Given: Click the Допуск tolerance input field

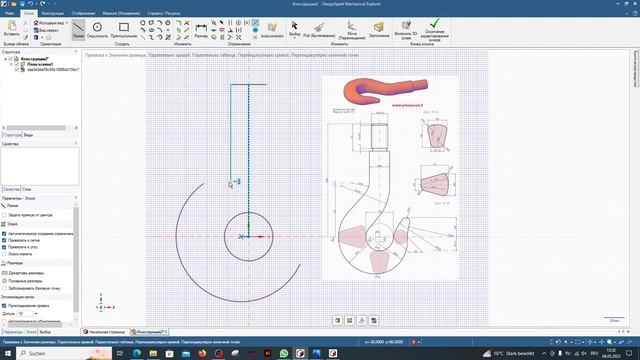Looking at the screenshot, I should 25,313.
